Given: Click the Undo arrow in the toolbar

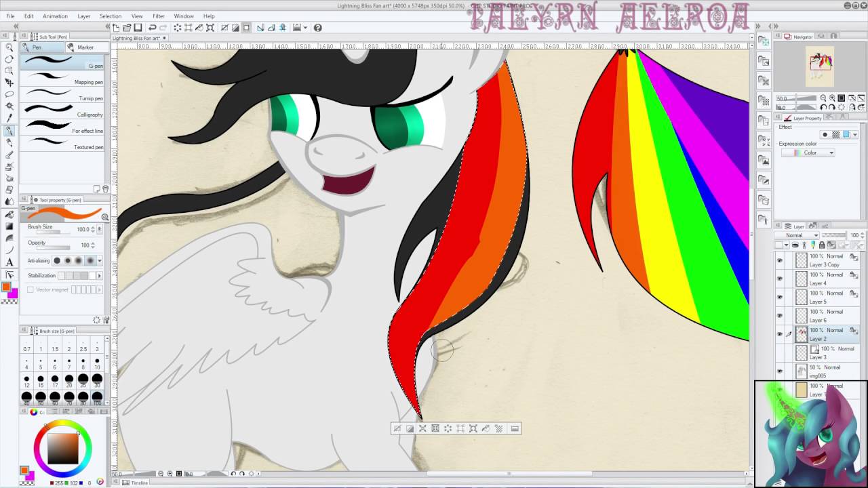Looking at the screenshot, I should pos(153,28).
